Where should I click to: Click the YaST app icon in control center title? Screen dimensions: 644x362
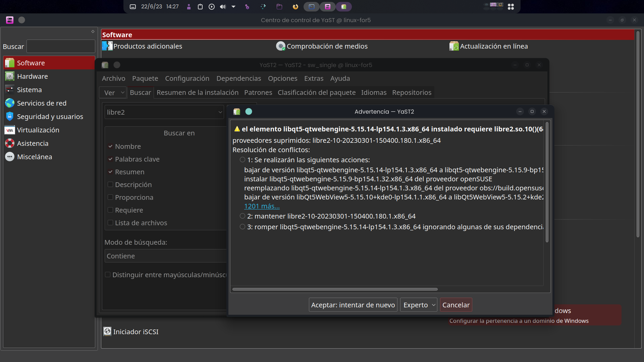click(10, 20)
